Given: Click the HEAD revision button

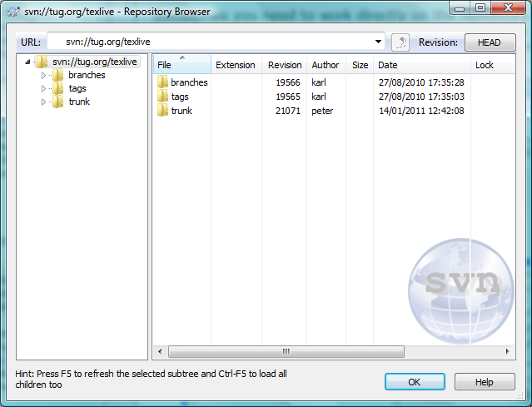Looking at the screenshot, I should tap(490, 42).
